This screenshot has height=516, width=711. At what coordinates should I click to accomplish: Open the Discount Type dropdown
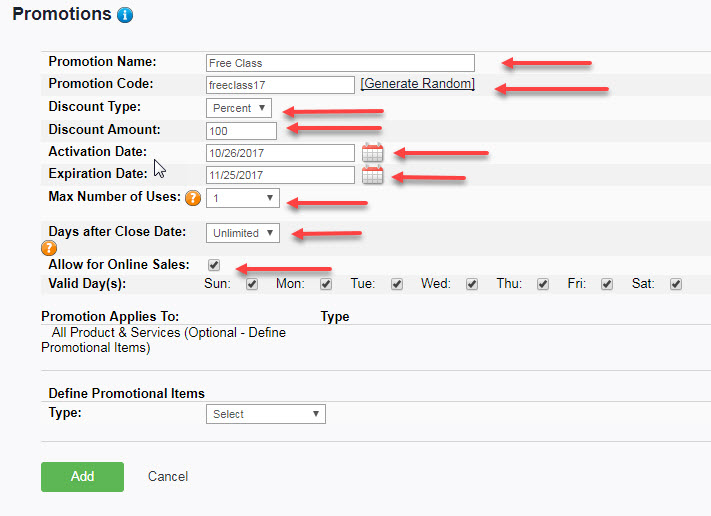(x=238, y=108)
